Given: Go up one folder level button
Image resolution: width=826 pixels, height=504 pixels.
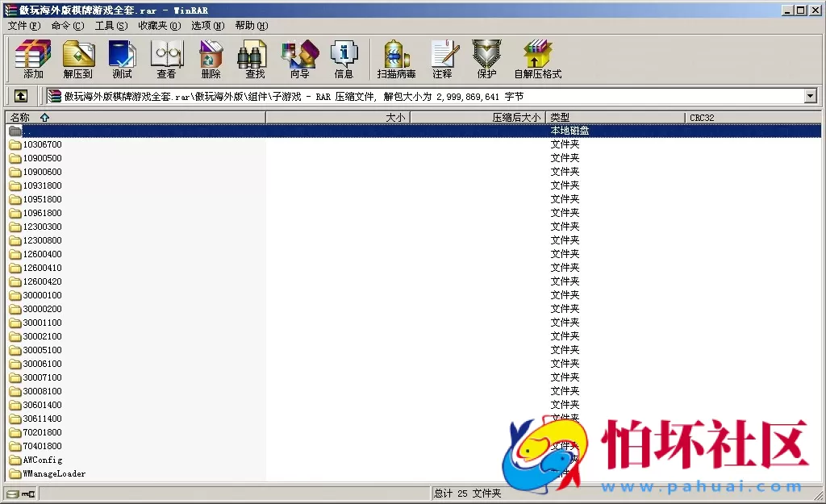Looking at the screenshot, I should pyautogui.click(x=21, y=96).
